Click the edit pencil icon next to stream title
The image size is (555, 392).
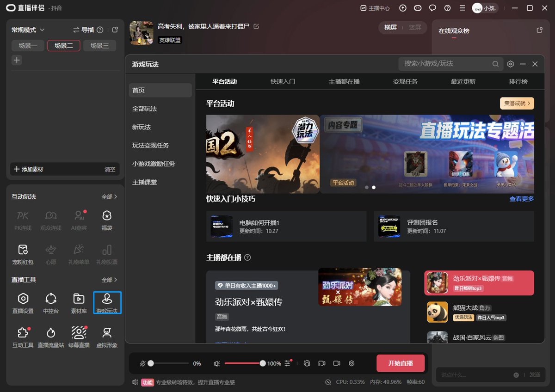coord(256,26)
